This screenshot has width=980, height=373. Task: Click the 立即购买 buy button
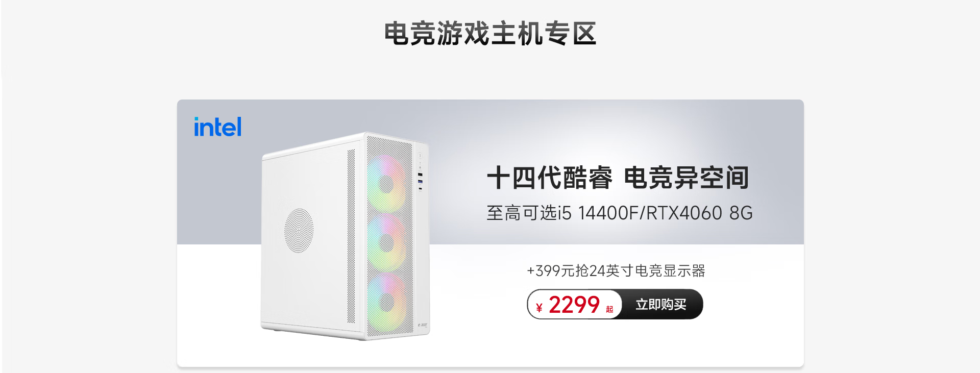click(661, 305)
